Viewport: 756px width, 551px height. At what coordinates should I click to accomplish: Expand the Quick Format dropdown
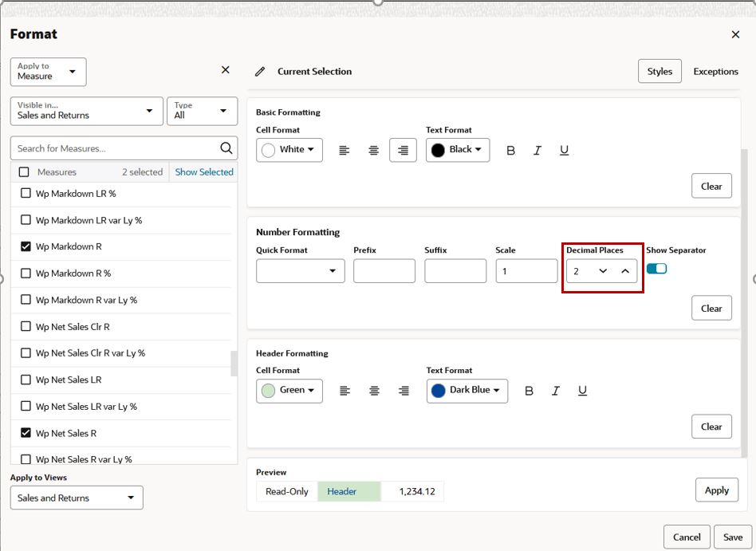pyautogui.click(x=301, y=271)
